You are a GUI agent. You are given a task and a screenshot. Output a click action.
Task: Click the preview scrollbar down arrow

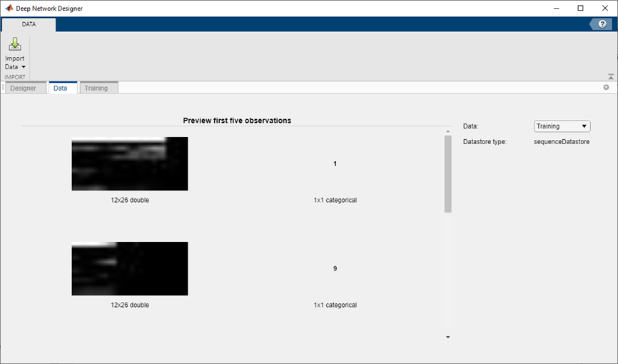[x=447, y=337]
